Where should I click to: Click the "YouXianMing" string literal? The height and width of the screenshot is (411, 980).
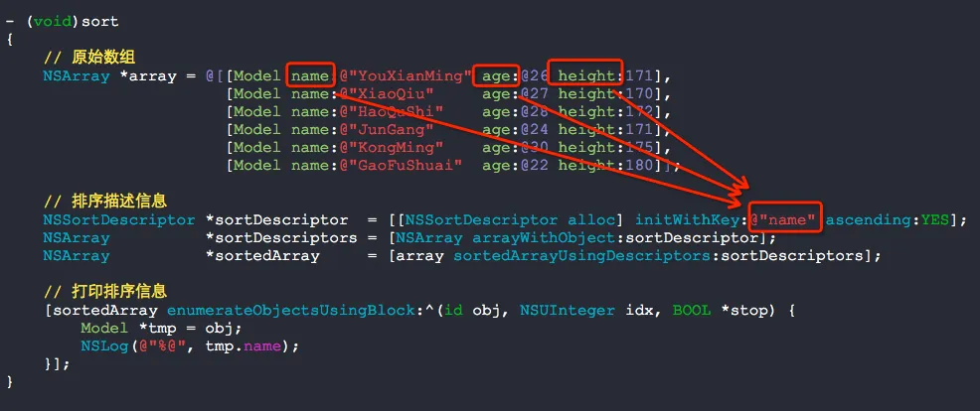pos(406,76)
